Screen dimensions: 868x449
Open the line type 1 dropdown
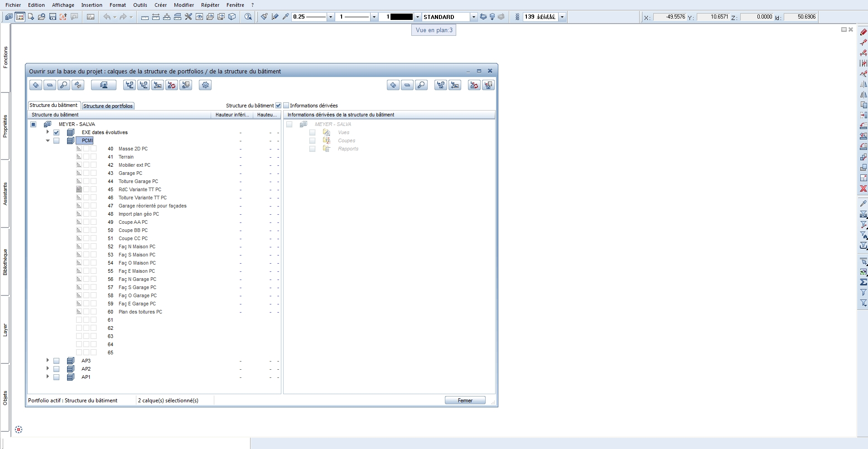click(374, 17)
